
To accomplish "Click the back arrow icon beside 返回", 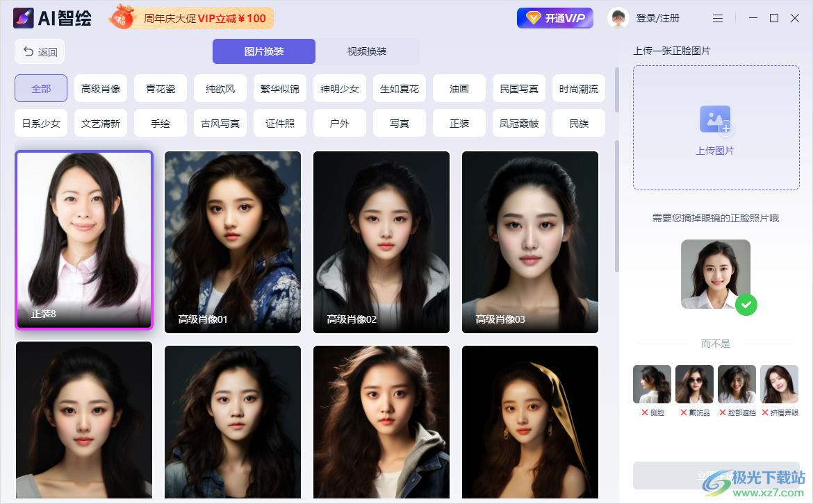I will click(28, 51).
